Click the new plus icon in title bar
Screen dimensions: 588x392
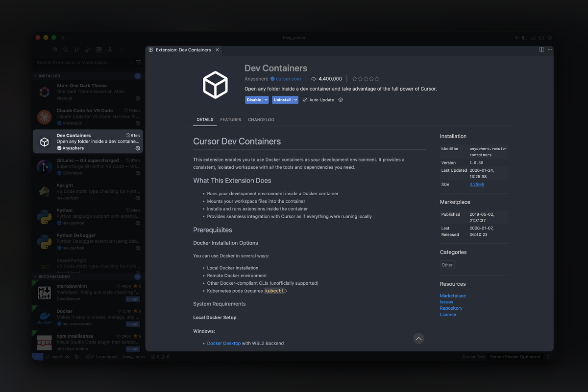click(x=516, y=38)
